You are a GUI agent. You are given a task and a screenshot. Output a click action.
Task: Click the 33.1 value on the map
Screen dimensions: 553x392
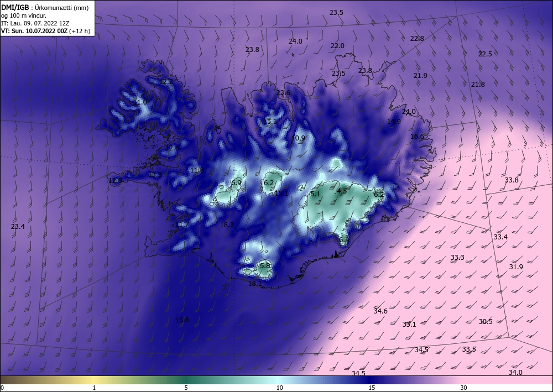[x=409, y=325]
